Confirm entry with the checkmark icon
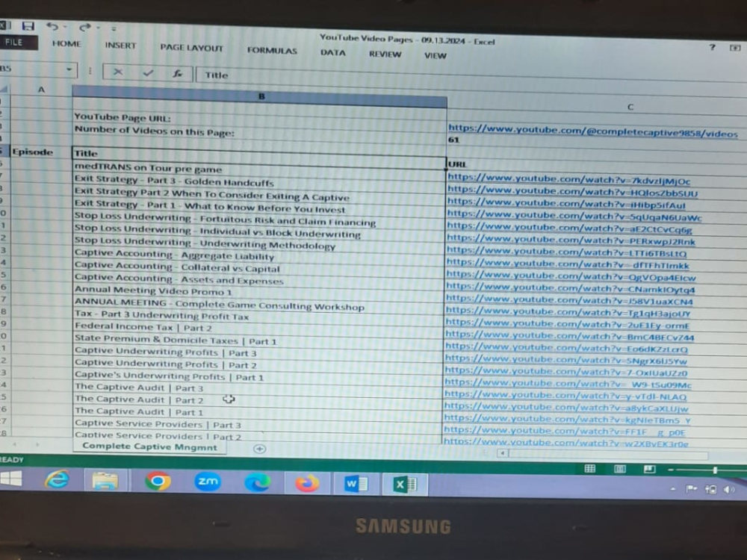The width and height of the screenshot is (747, 560). point(148,73)
